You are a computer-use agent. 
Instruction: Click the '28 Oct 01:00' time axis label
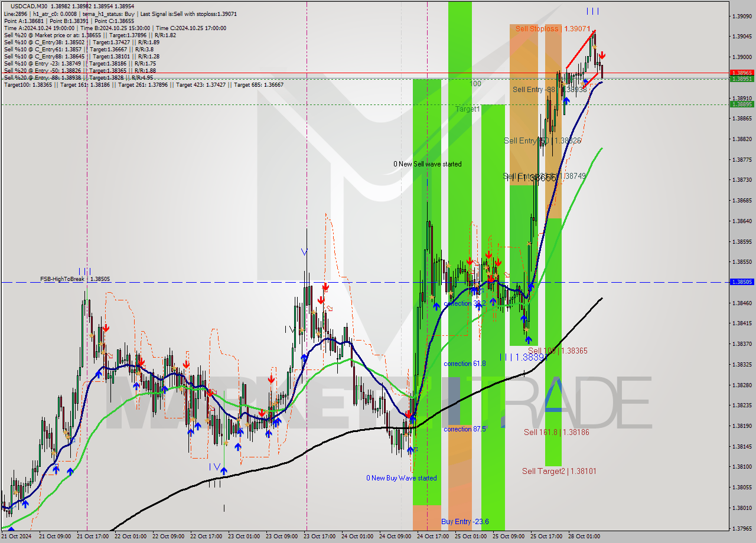pyautogui.click(x=584, y=537)
